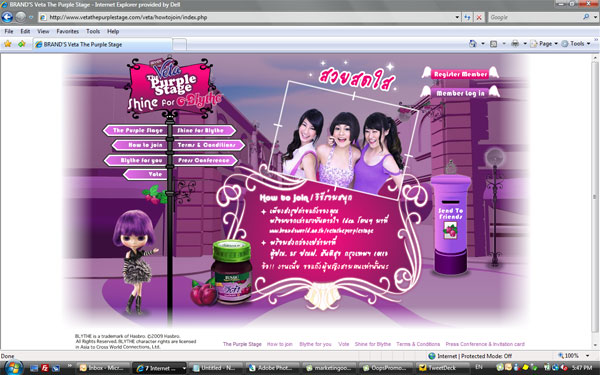This screenshot has width=600, height=375.
Task: Click the Add to Favorites icon
Action: click(21, 44)
